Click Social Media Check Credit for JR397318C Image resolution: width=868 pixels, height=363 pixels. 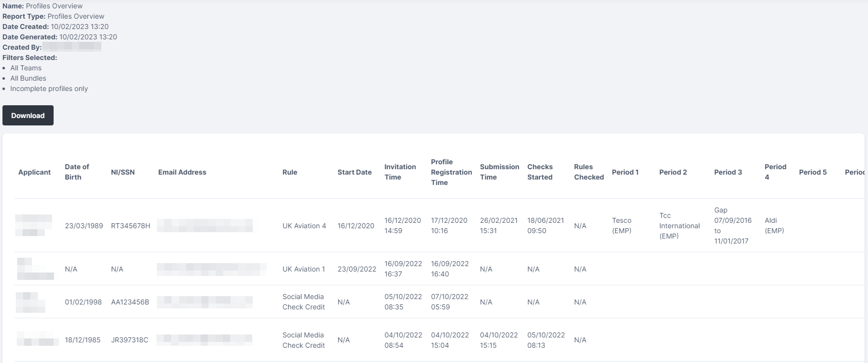[303, 340]
